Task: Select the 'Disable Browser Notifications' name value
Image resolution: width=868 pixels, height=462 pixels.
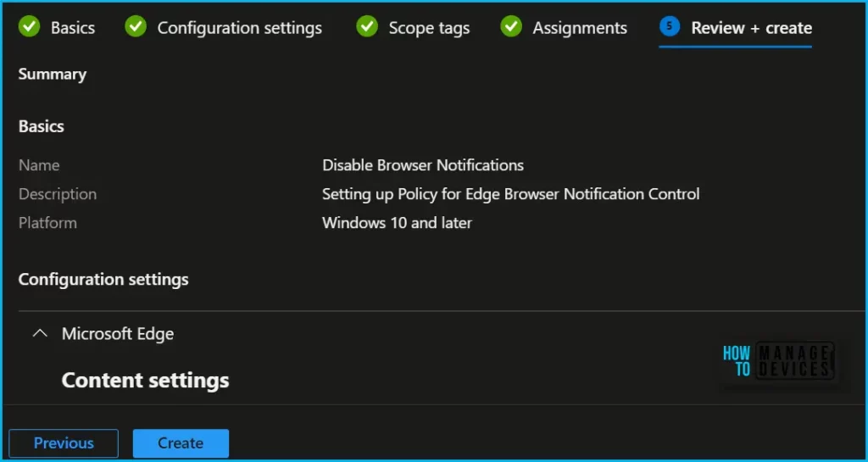Action: [x=423, y=165]
